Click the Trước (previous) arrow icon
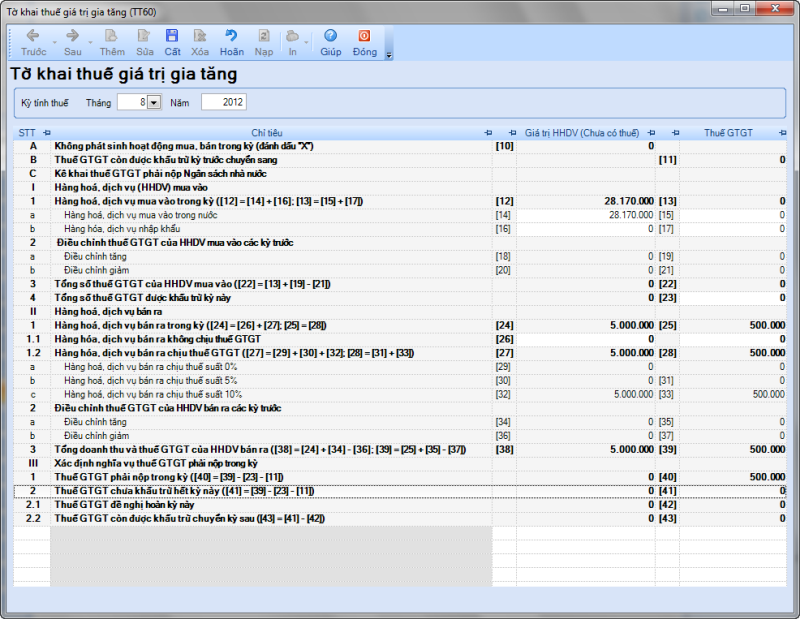Screen dimensions: 800x619 (32, 36)
